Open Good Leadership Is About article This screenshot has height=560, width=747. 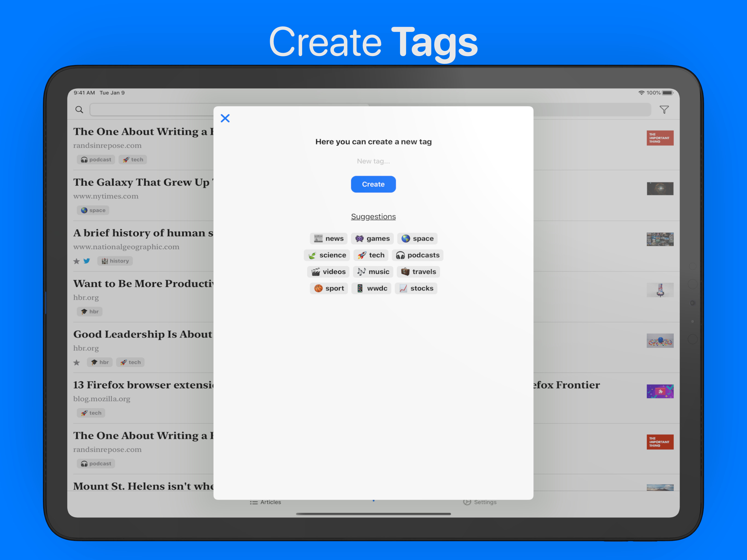(x=143, y=334)
